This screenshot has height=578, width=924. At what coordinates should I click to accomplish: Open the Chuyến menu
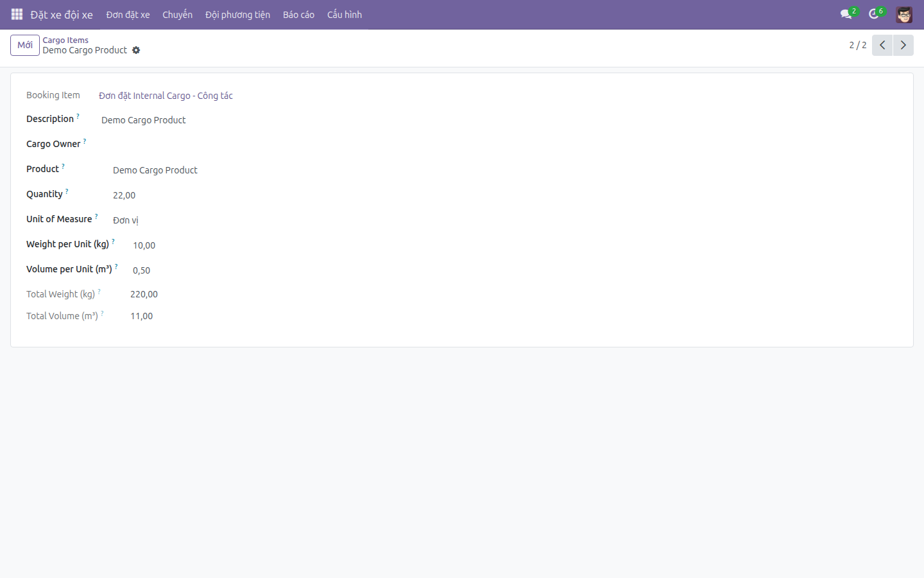(177, 15)
